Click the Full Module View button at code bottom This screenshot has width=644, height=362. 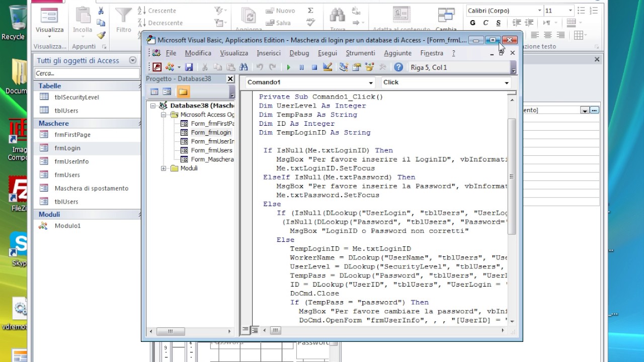pyautogui.click(x=255, y=330)
